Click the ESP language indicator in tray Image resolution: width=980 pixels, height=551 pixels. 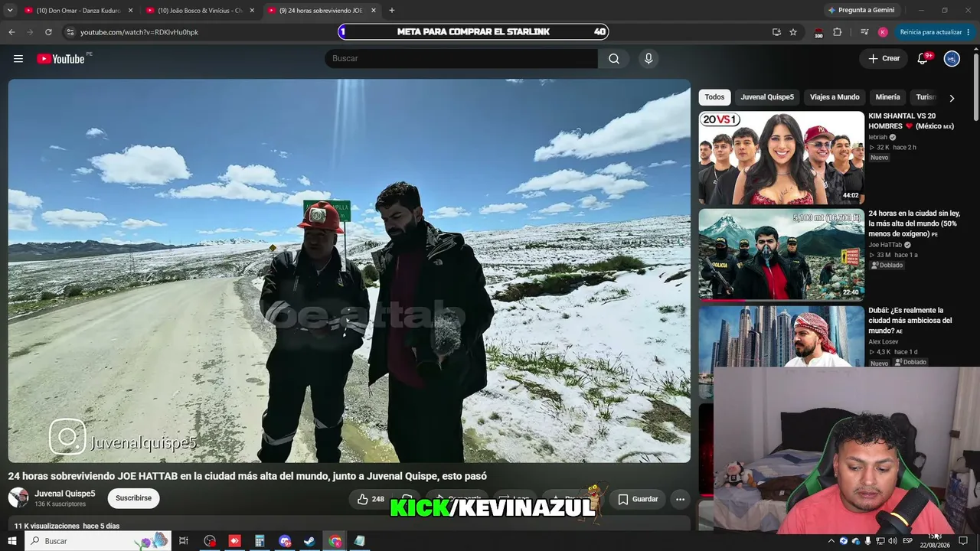(908, 541)
